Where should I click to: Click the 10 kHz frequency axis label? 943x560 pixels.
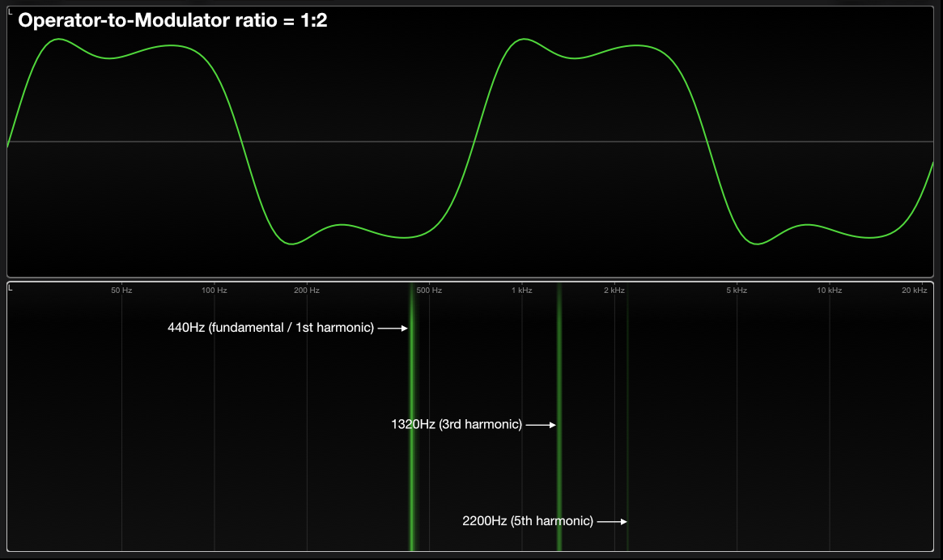click(828, 290)
